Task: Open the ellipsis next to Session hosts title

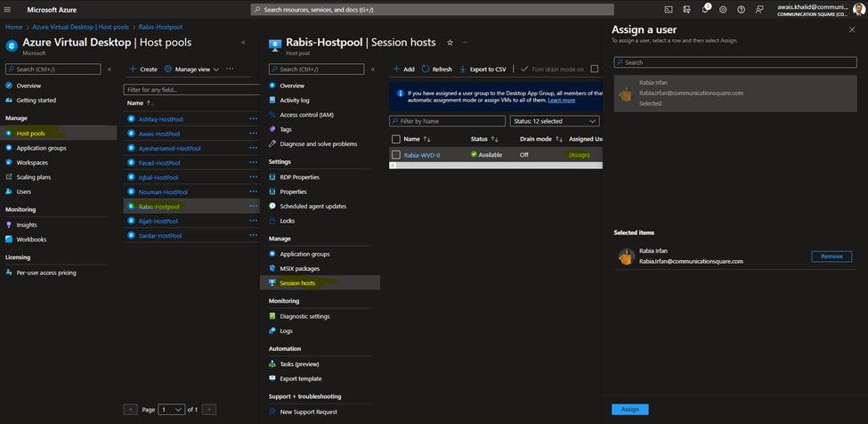Action: coord(465,42)
